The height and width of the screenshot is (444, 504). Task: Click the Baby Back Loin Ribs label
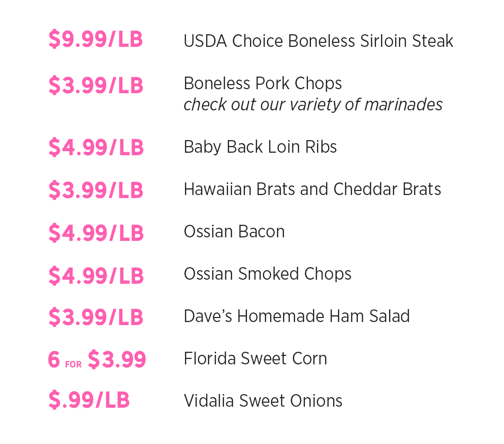260,147
